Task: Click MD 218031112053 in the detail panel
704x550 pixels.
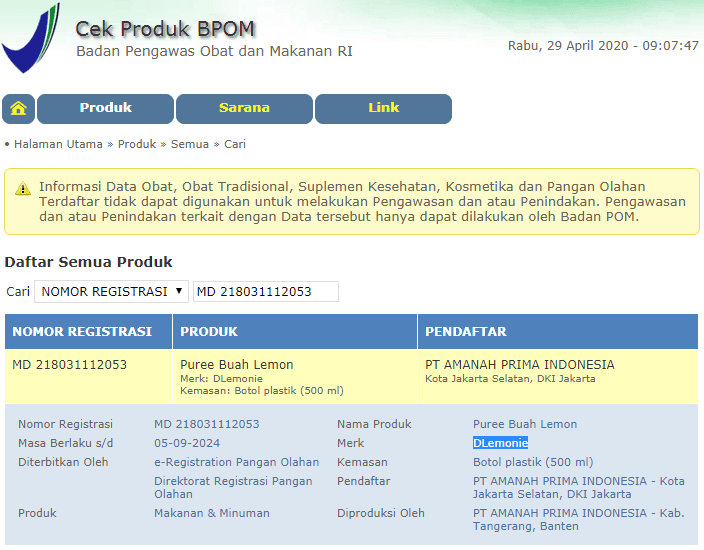Action: coord(207,424)
